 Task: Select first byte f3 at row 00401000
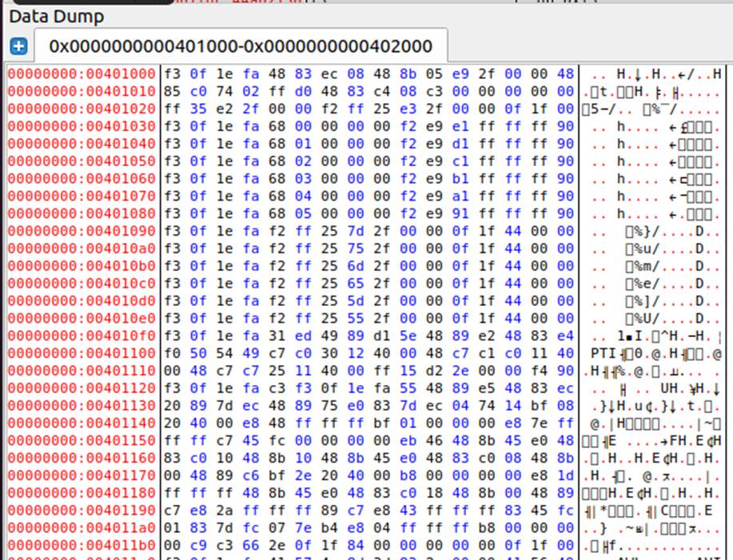pyautogui.click(x=173, y=73)
